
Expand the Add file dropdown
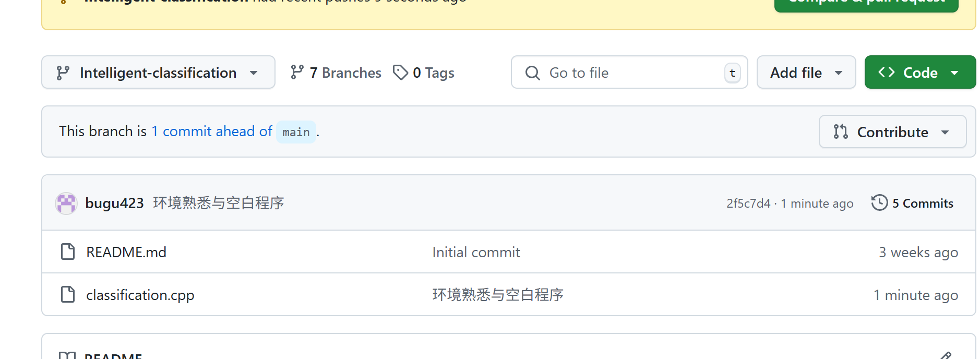[806, 73]
